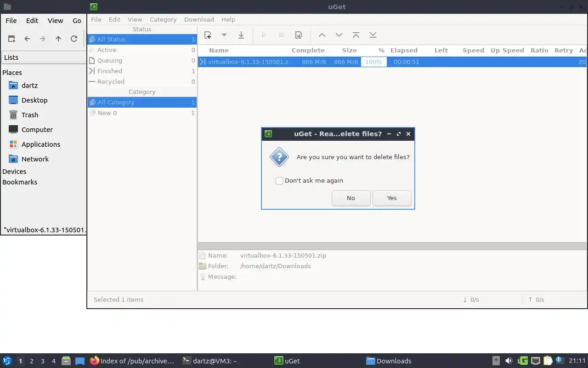
Task: Click the uGet tray icon
Action: (x=522, y=361)
